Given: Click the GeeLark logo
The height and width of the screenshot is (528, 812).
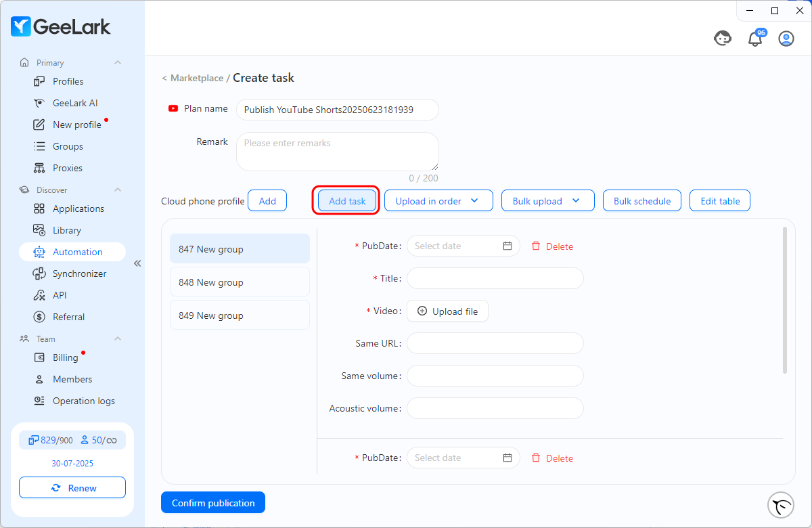Looking at the screenshot, I should tap(61, 26).
